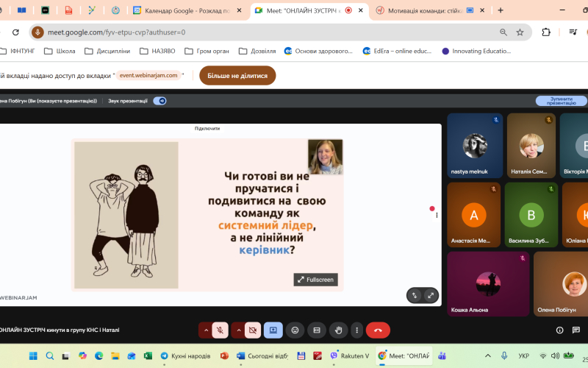Select nastya melnuk participant tile

pos(474,146)
